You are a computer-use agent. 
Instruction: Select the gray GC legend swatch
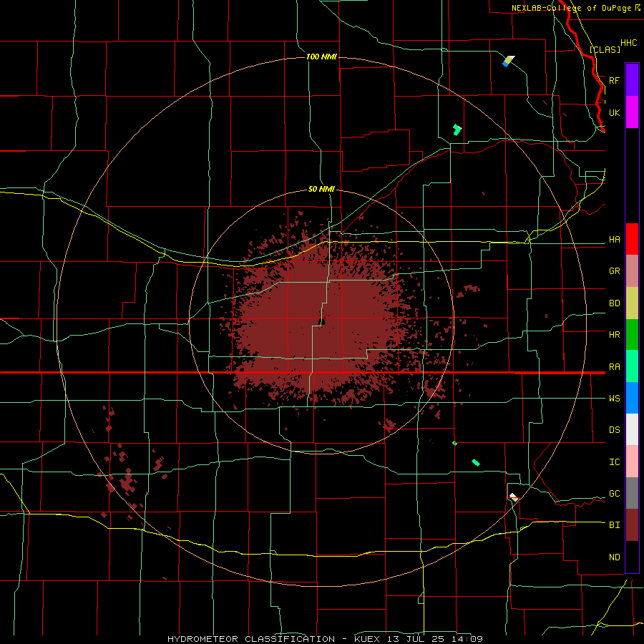point(632,493)
